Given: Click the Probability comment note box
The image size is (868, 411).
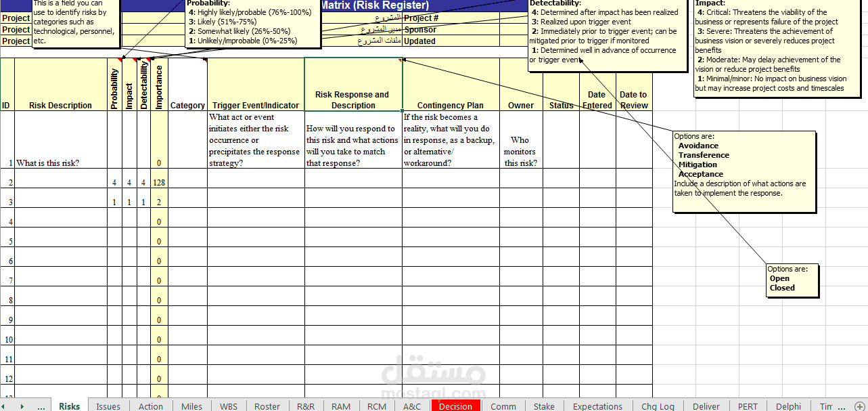Looking at the screenshot, I should pyautogui.click(x=252, y=22).
